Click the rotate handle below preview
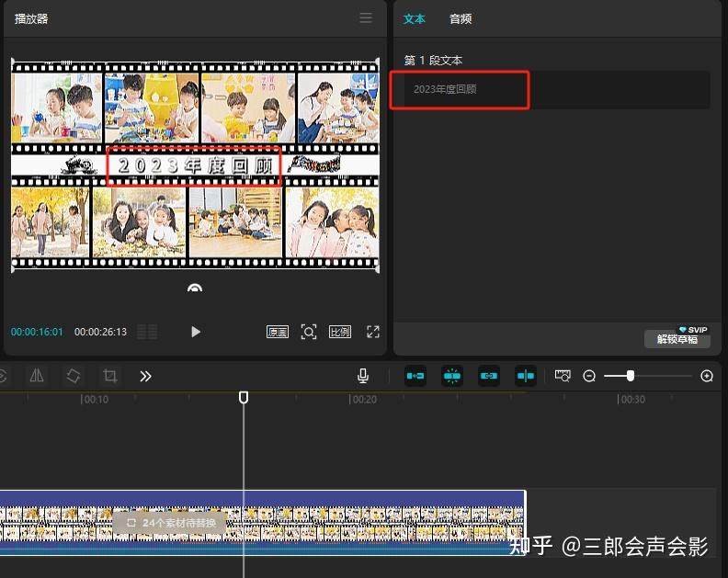Screen dimensions: 728x578 pos(195,288)
